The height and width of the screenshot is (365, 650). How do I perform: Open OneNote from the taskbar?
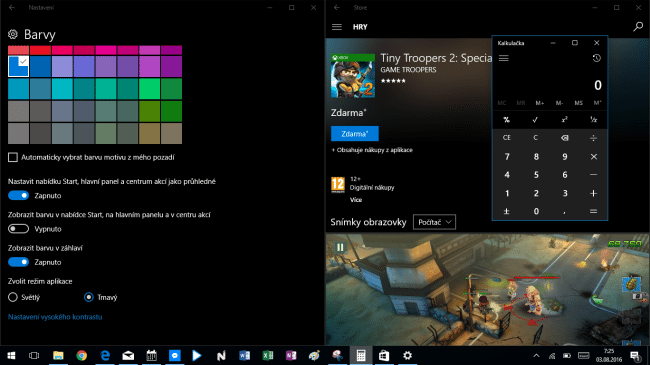pyautogui.click(x=291, y=355)
